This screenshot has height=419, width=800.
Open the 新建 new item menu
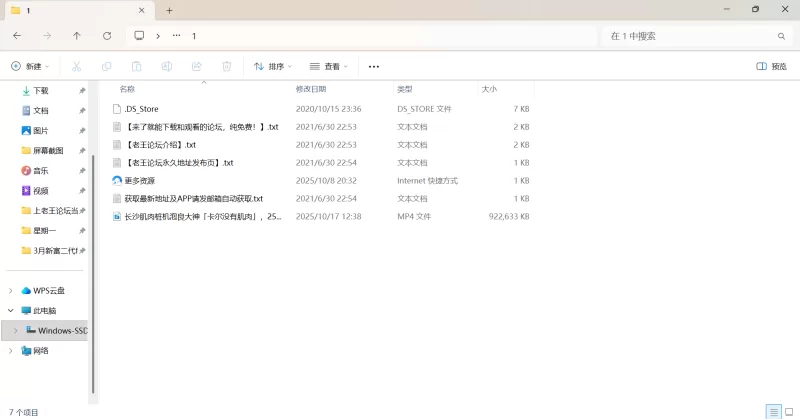(30, 66)
